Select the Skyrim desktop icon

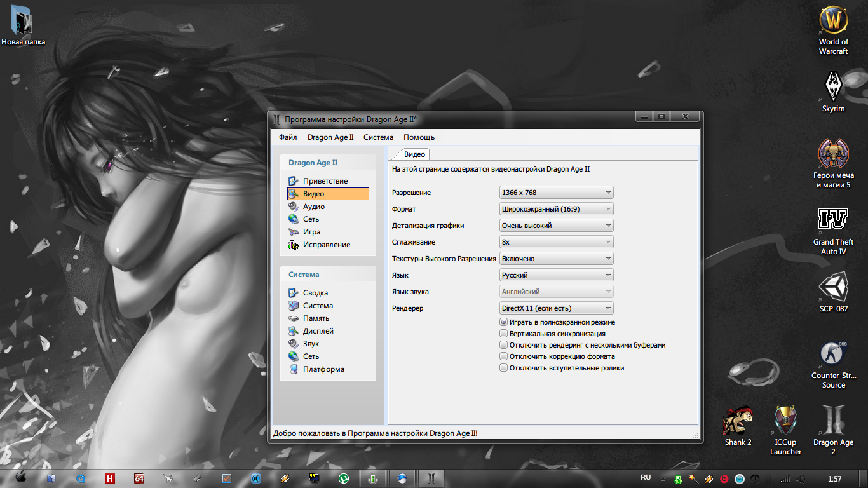pyautogui.click(x=833, y=92)
